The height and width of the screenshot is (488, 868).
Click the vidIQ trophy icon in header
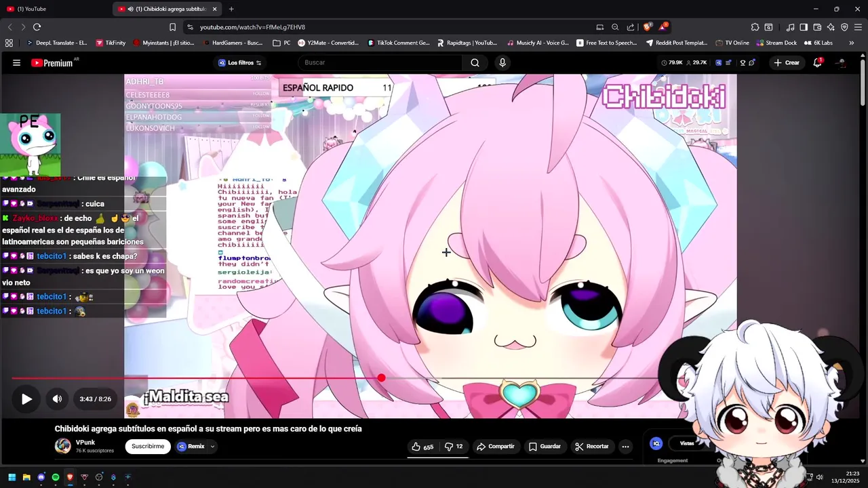pyautogui.click(x=743, y=63)
